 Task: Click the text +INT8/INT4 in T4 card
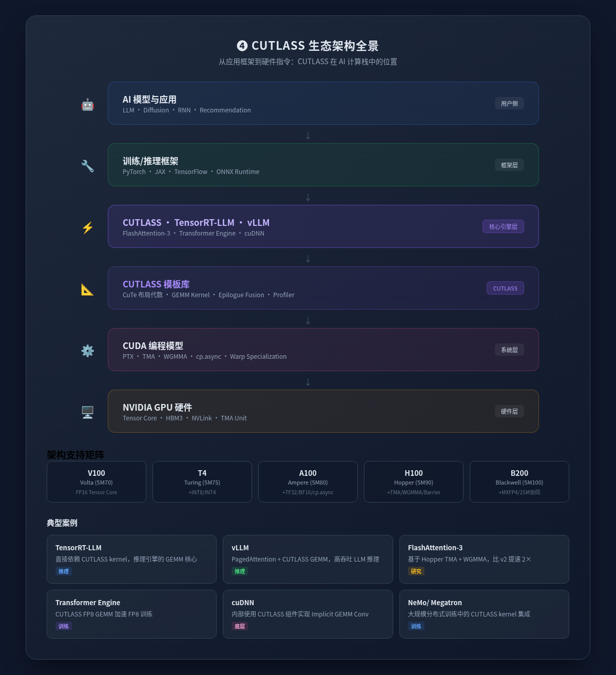point(202,493)
